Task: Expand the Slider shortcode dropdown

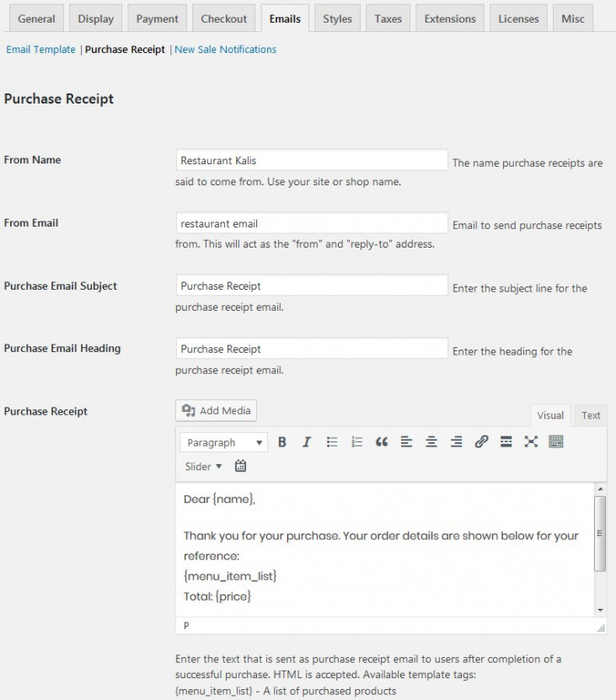Action: coord(202,465)
